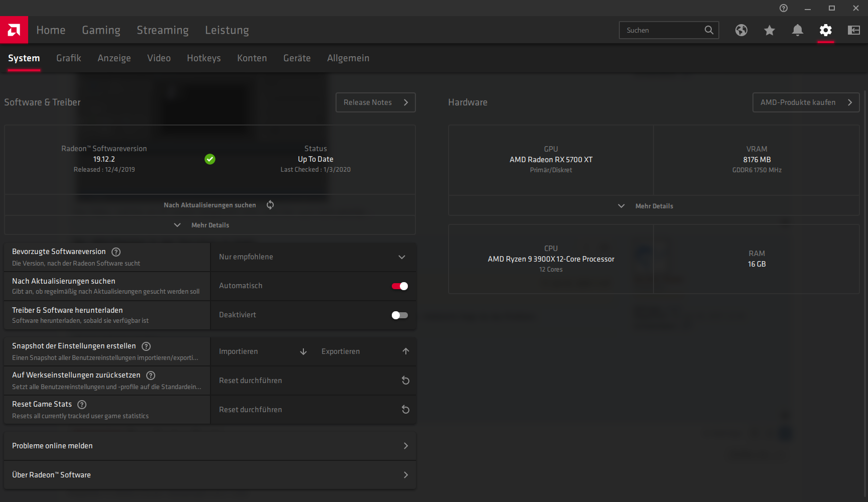Click Exportieren to export settings snapshot
The width and height of the screenshot is (868, 502).
click(x=365, y=351)
